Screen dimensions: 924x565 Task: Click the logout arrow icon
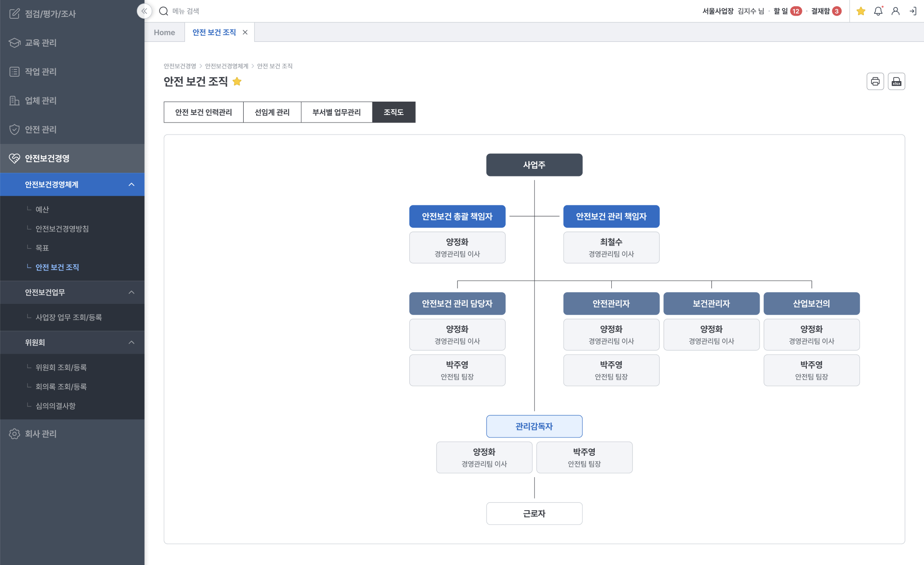coord(912,11)
